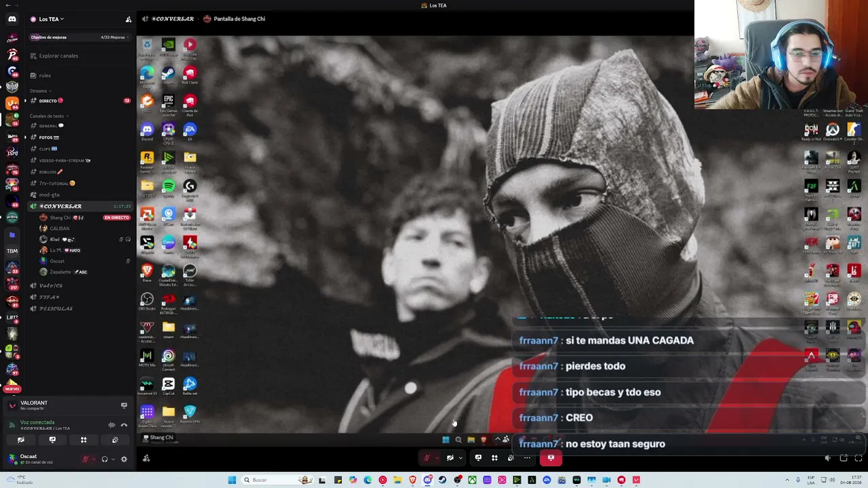The width and height of the screenshot is (868, 488).
Task: Open the DIBUJOS text channel
Action: click(79, 172)
